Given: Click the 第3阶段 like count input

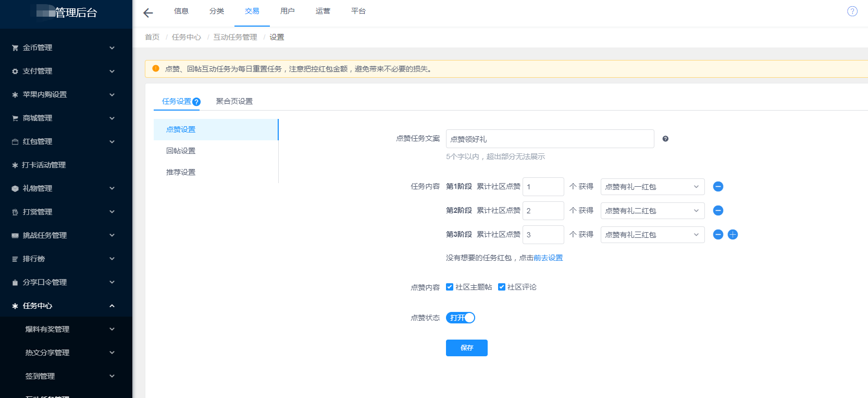Looking at the screenshot, I should point(543,235).
